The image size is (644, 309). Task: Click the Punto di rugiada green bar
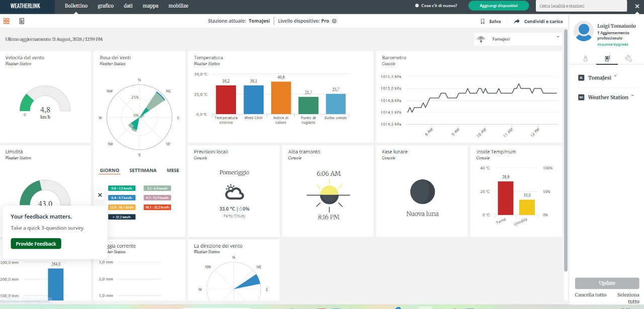[308, 106]
